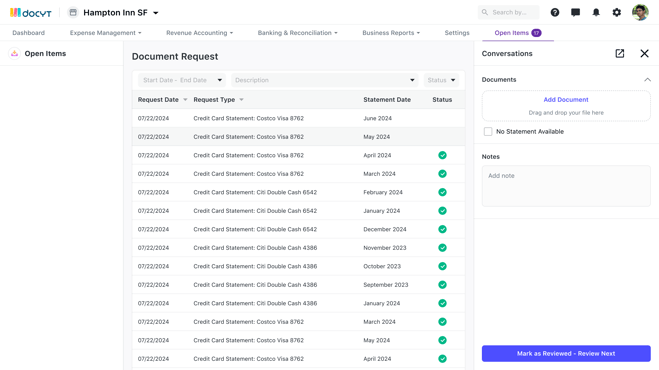Check the No Statement Available box

coord(488,132)
